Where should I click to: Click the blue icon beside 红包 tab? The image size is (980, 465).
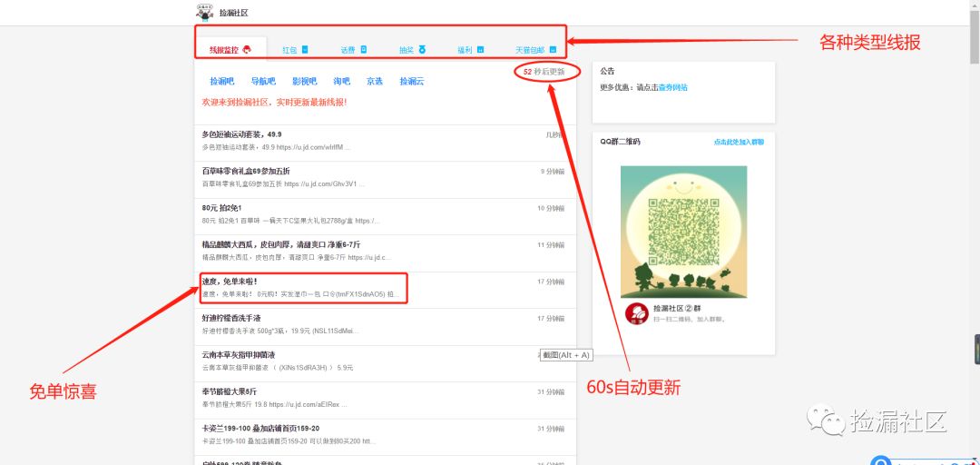click(x=305, y=49)
